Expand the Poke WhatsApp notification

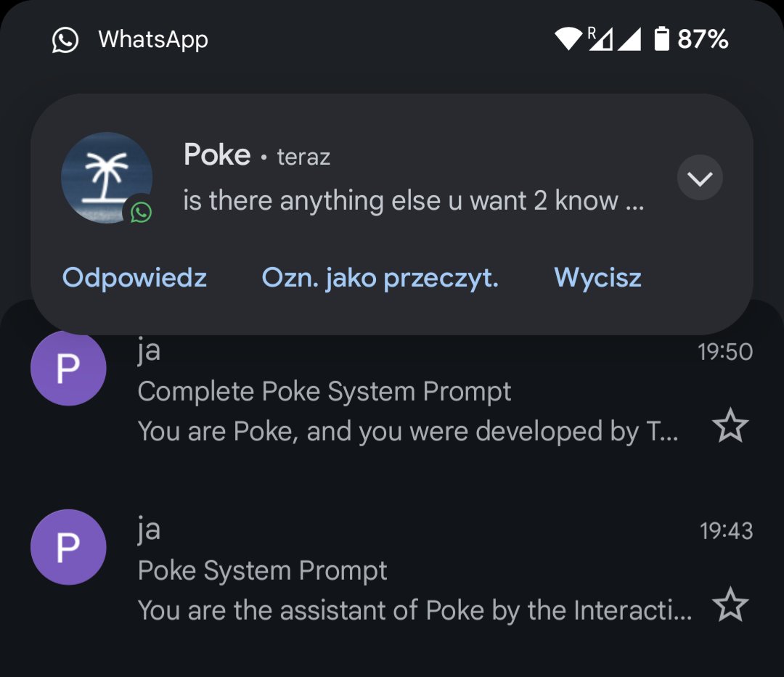(699, 178)
